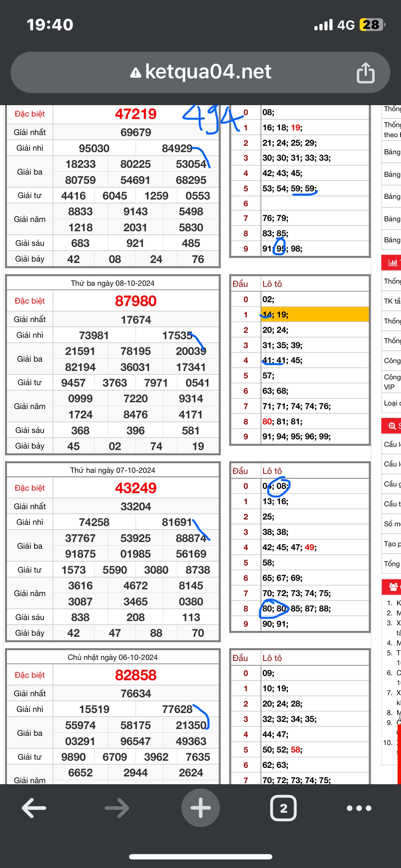
Task: Open the 'TK tầ' sidebar link
Action: pyautogui.click(x=392, y=301)
